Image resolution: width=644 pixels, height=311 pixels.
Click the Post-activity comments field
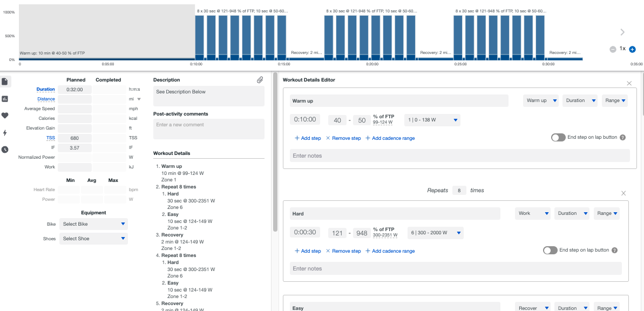pyautogui.click(x=209, y=129)
